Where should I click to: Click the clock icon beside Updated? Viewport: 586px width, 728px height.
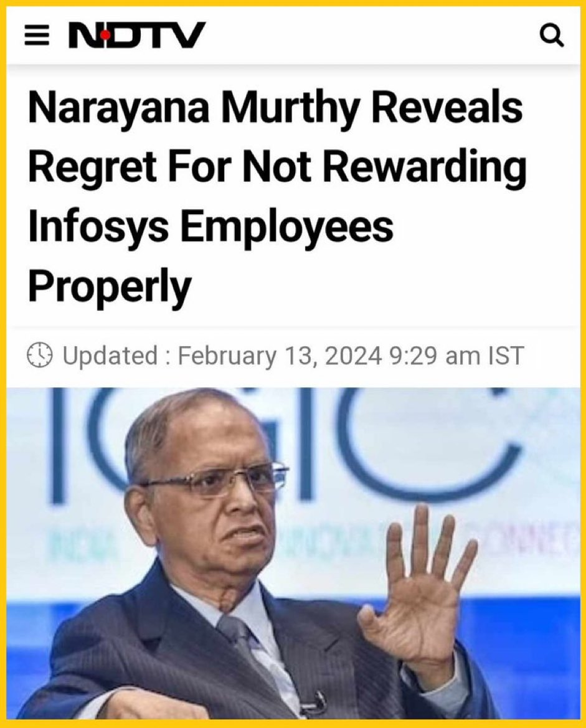point(39,355)
